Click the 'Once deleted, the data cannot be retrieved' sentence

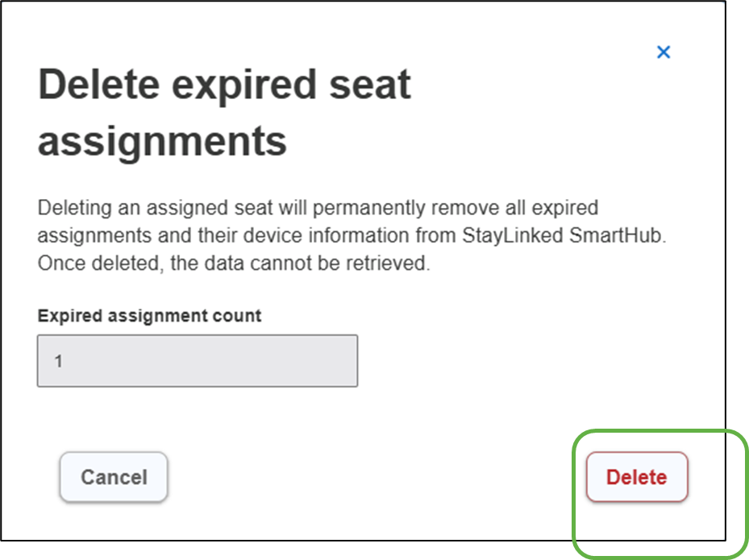click(234, 262)
